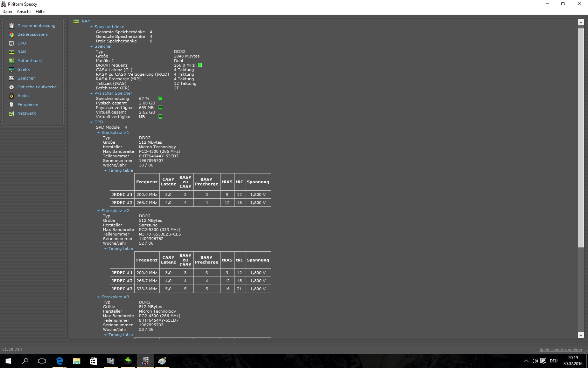The width and height of the screenshot is (588, 368).
Task: Open the Windows Start button
Action: click(8, 361)
